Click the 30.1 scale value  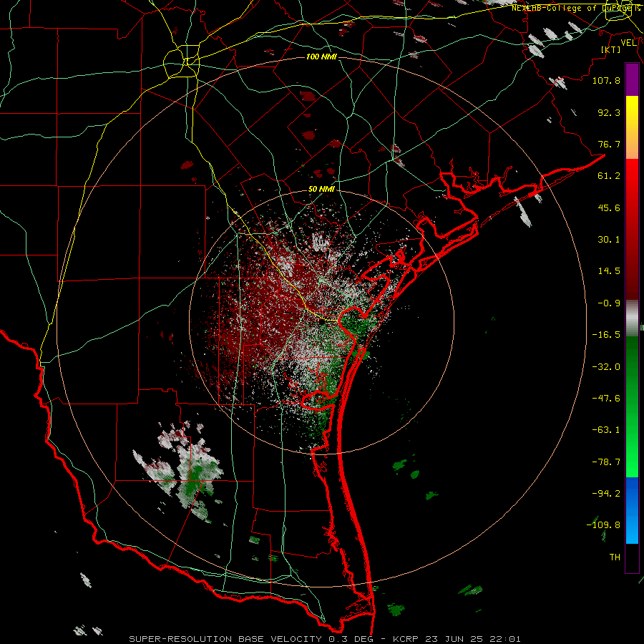point(609,240)
